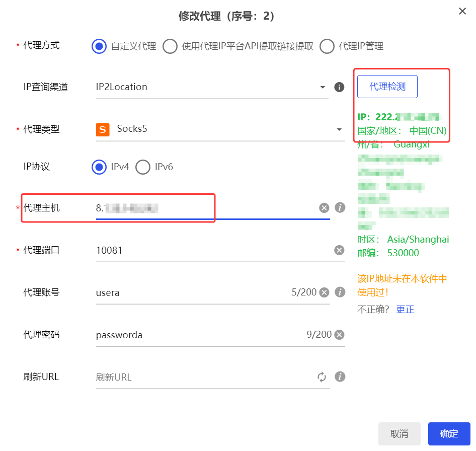Clear the 代理密码 field with its X icon
The width and height of the screenshot is (476, 451).
pyautogui.click(x=340, y=335)
